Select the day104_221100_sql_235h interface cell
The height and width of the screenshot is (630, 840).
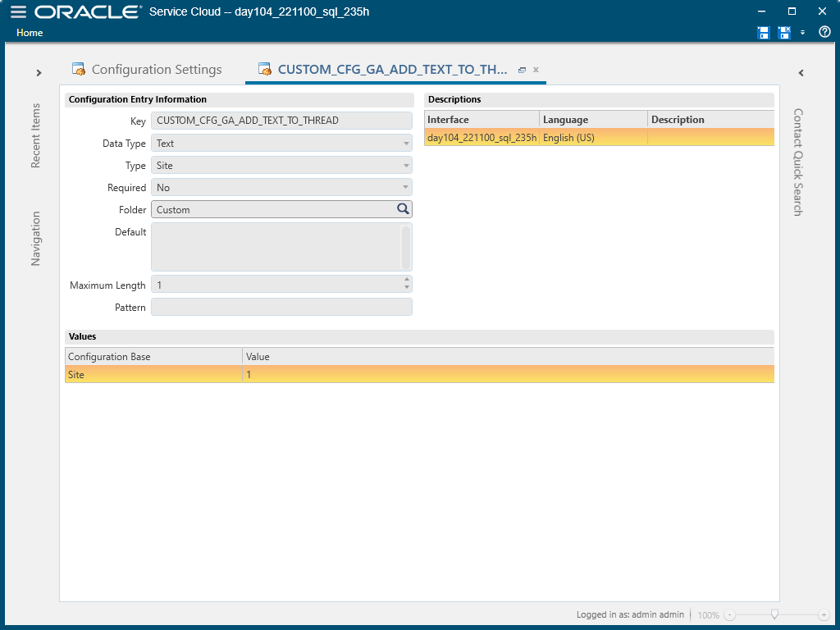(482, 138)
